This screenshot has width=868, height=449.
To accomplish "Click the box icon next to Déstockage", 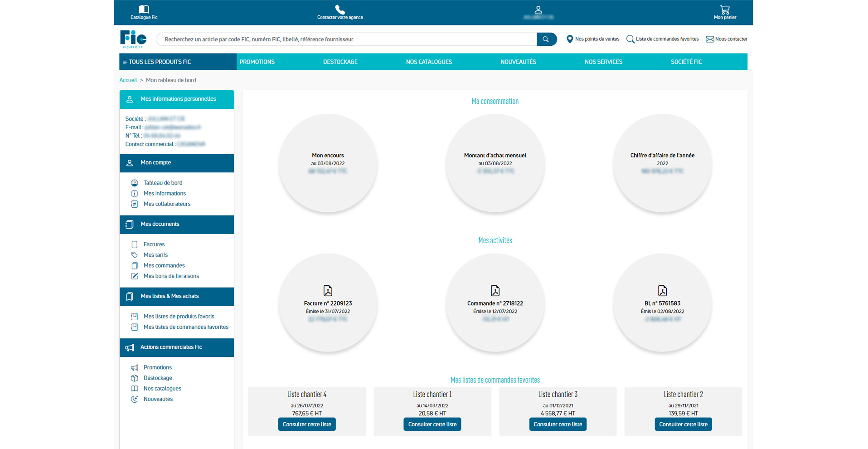I will pyautogui.click(x=134, y=378).
